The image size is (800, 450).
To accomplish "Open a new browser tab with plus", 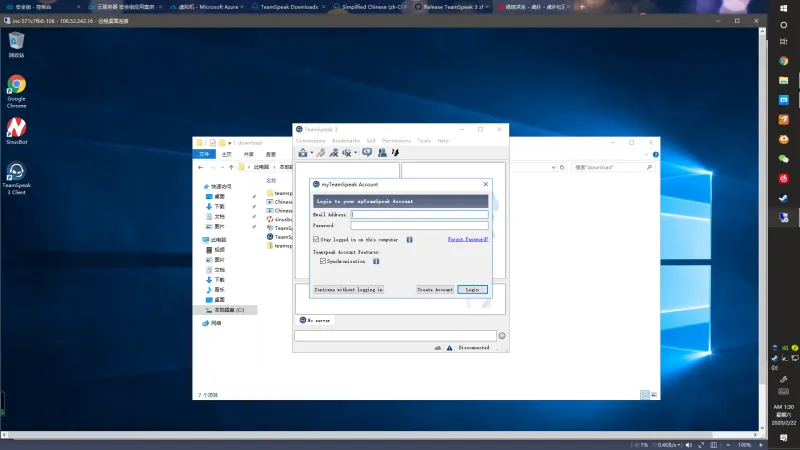I will (x=582, y=7).
